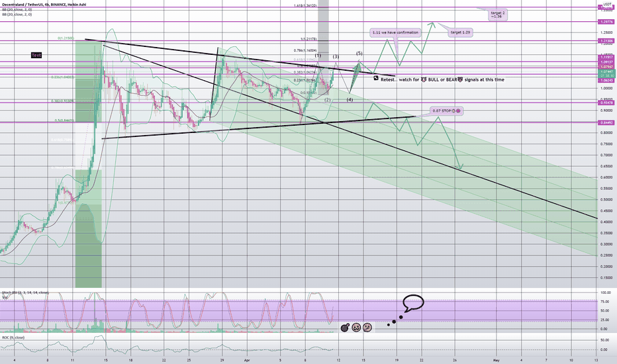617x364 pixels.
Task: Click the thinking face emoji sticker
Action: click(x=367, y=328)
